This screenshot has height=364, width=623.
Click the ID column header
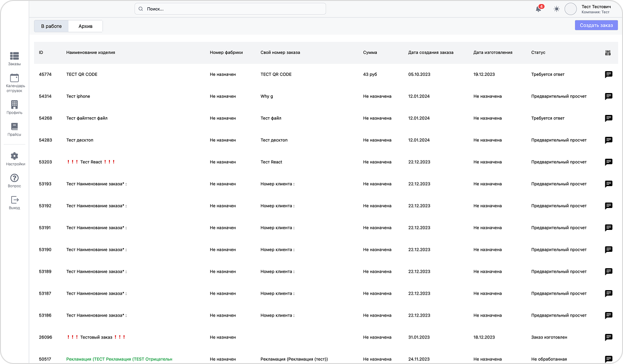tap(41, 52)
